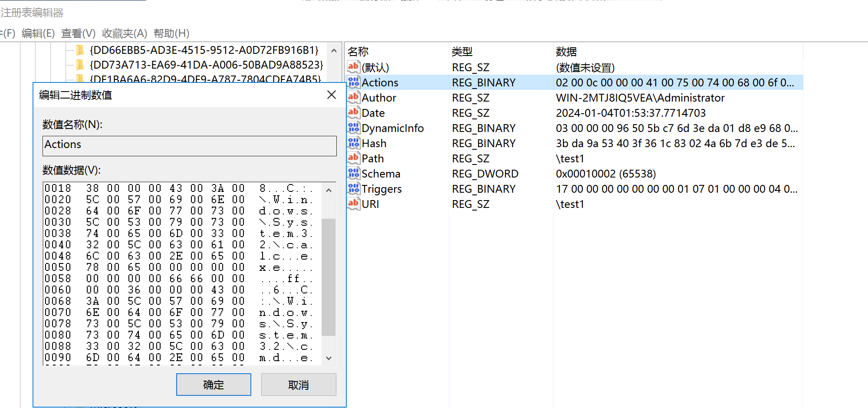Image resolution: width=868 pixels, height=408 pixels.
Task: Click the URI string value icon
Action: [x=354, y=204]
